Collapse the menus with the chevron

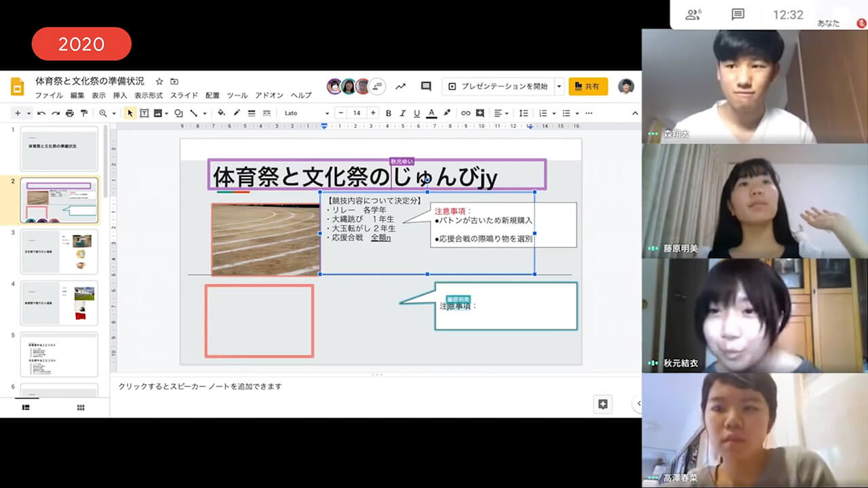pos(635,113)
